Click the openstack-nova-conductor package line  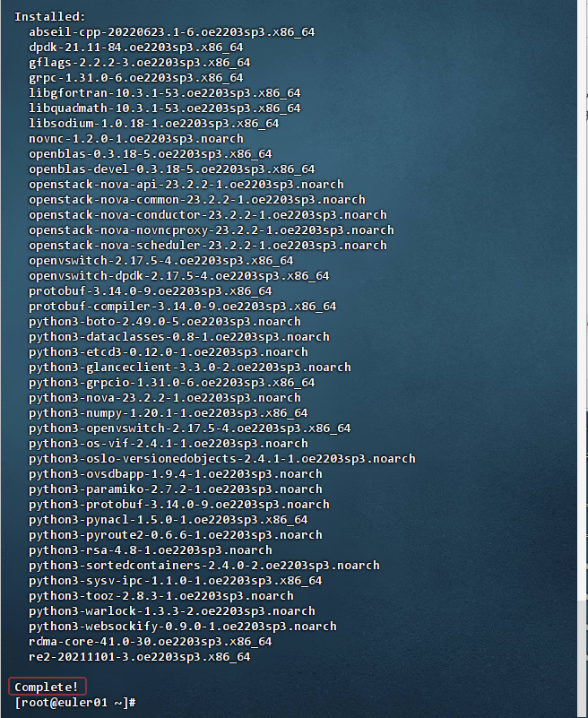tap(208, 215)
